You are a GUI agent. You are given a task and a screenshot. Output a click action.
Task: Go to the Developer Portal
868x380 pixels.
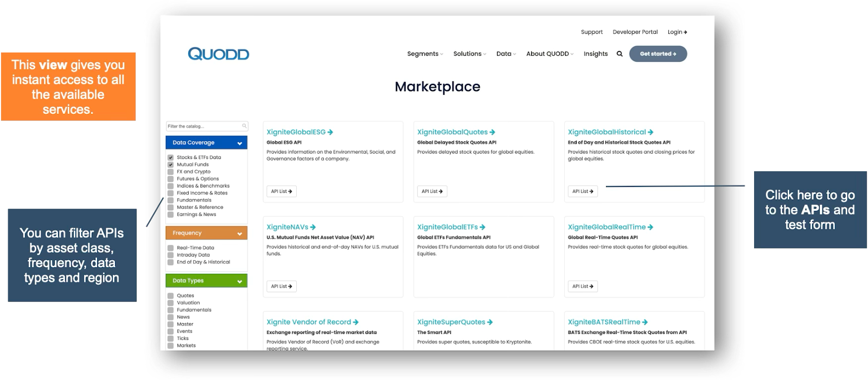click(x=635, y=32)
